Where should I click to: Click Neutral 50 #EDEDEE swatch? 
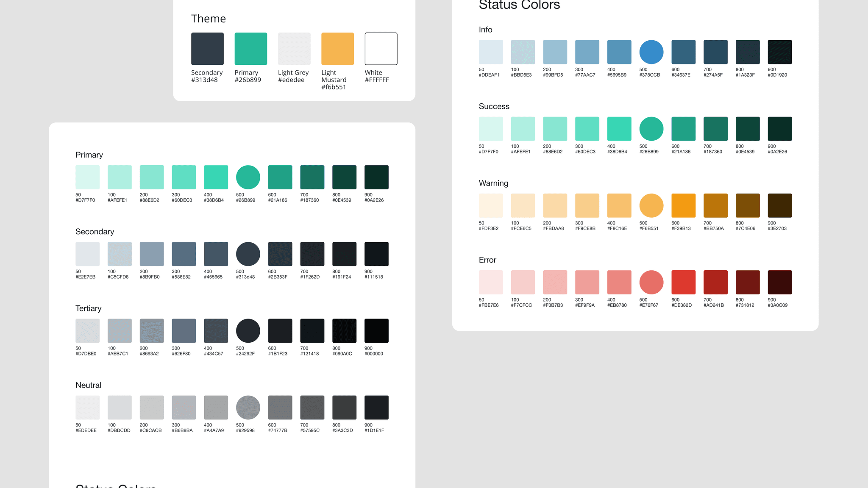pyautogui.click(x=87, y=408)
